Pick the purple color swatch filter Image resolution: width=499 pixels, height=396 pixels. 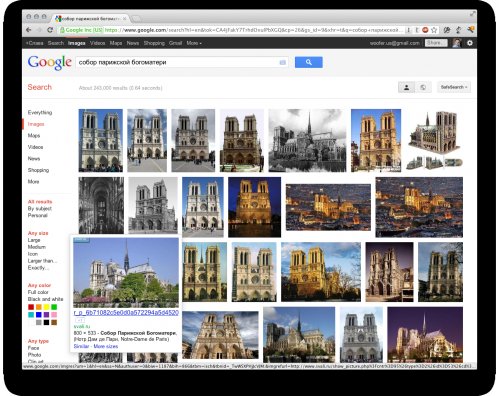click(x=46, y=315)
